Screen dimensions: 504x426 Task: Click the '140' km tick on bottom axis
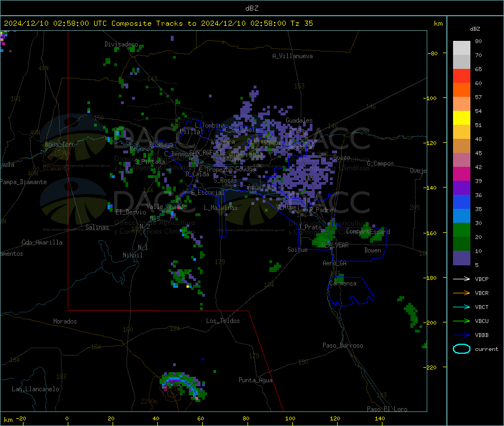pyautogui.click(x=380, y=418)
